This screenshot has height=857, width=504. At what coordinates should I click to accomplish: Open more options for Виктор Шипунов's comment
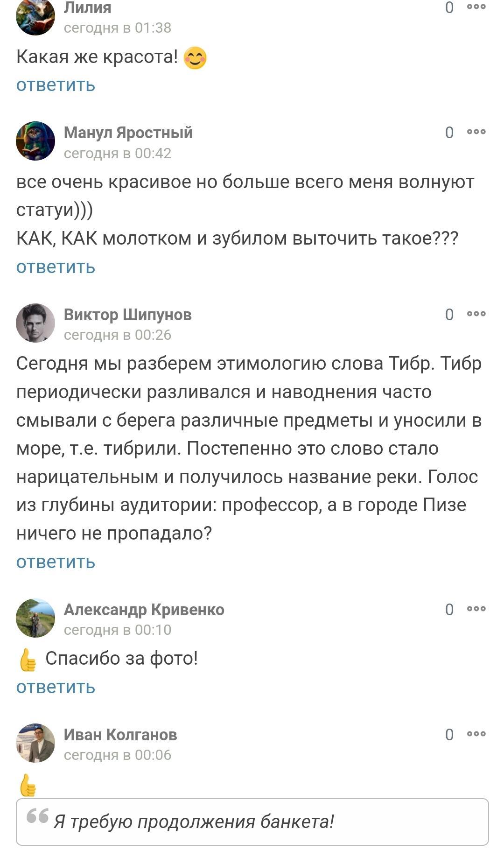[476, 314]
